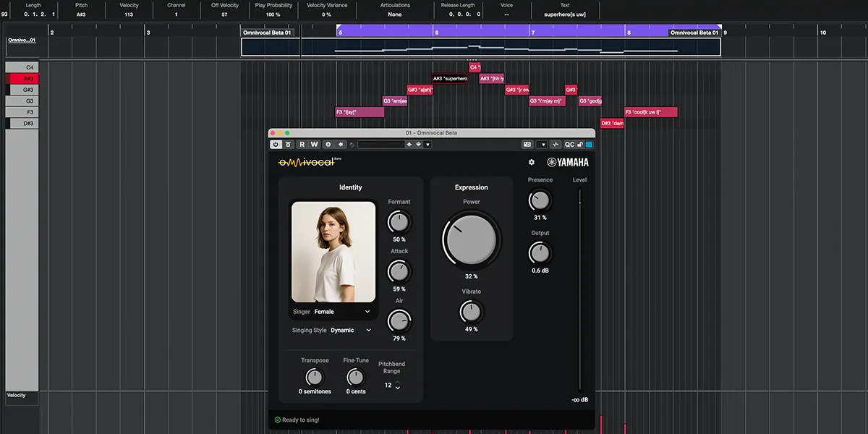Open the preset selection dropdown arrow
868x434 pixels.
point(427,144)
